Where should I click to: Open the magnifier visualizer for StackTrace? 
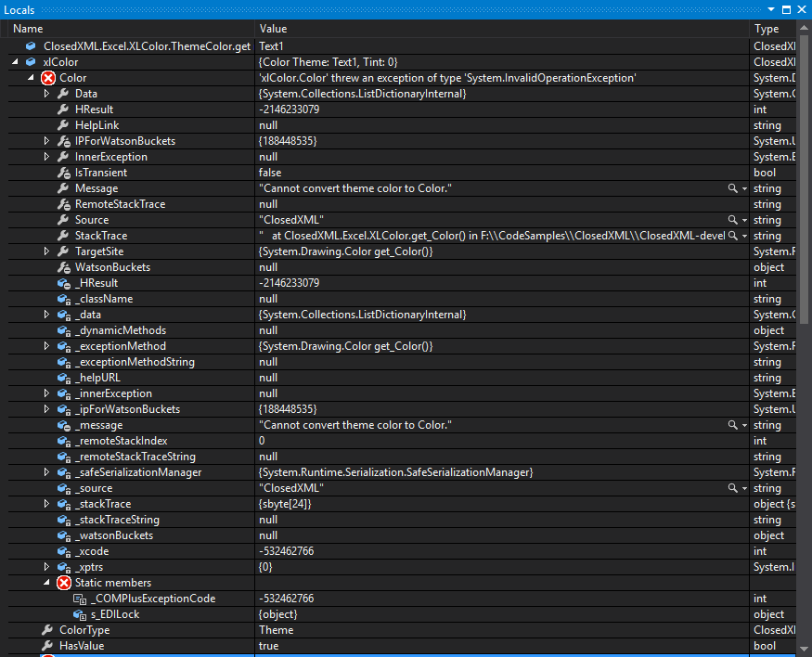(x=732, y=236)
